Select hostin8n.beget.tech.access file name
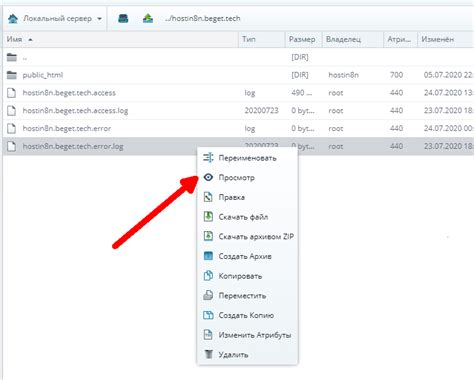474x380 pixels. coord(69,93)
